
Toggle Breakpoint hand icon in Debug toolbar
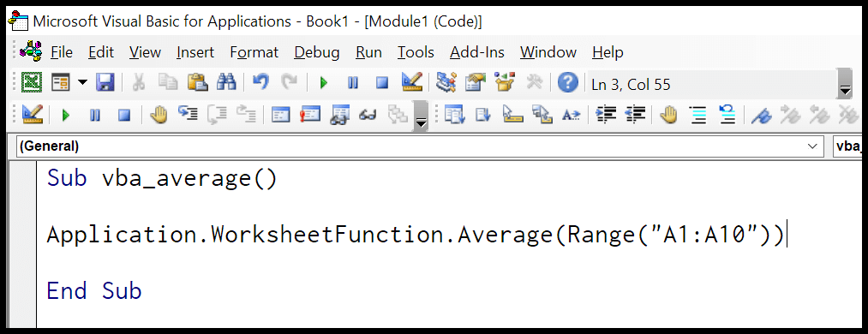(x=159, y=115)
